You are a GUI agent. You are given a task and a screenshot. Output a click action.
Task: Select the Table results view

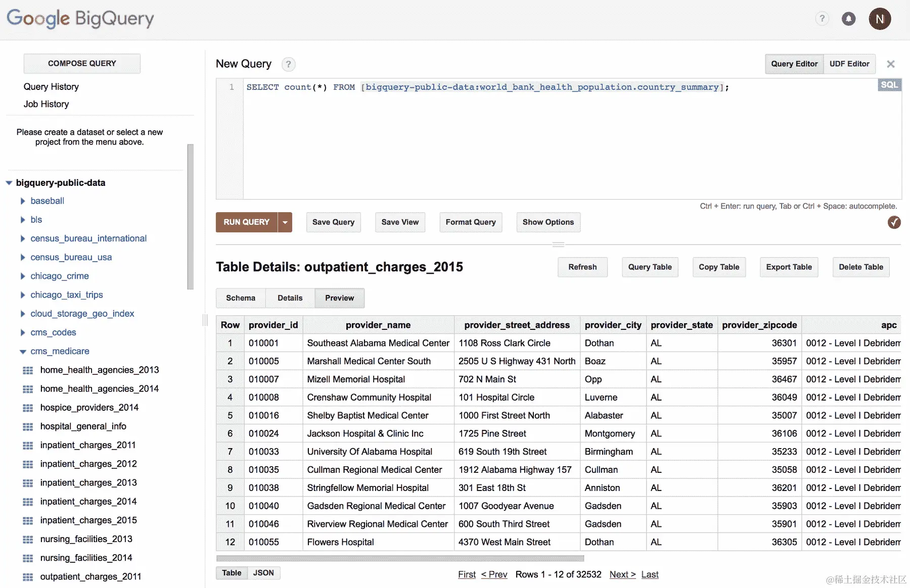[232, 573]
